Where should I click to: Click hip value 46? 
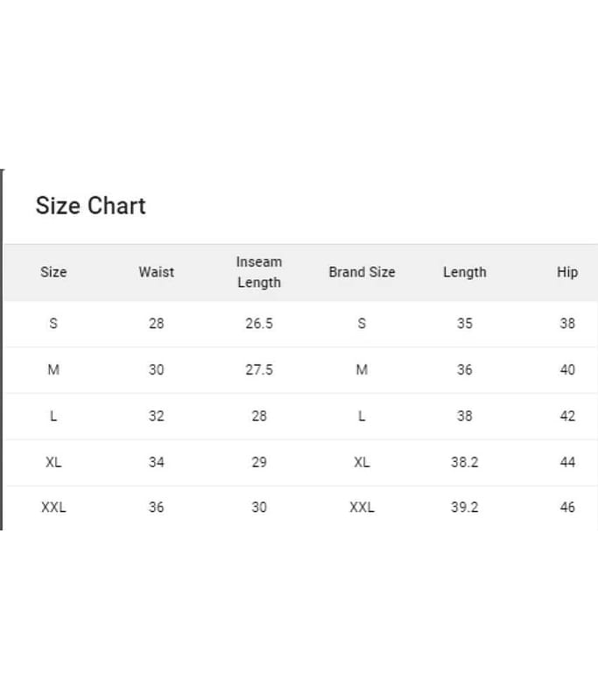[x=567, y=507]
